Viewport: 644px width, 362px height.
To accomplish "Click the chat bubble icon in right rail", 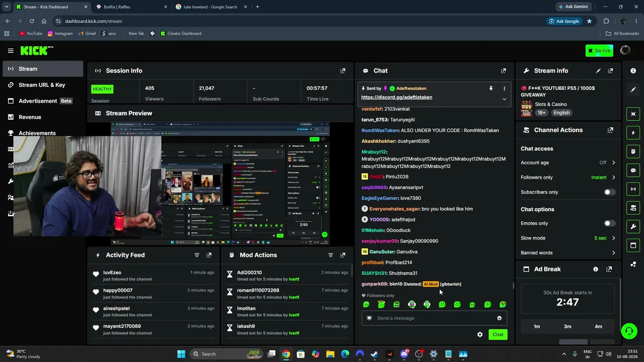I will 633,170.
